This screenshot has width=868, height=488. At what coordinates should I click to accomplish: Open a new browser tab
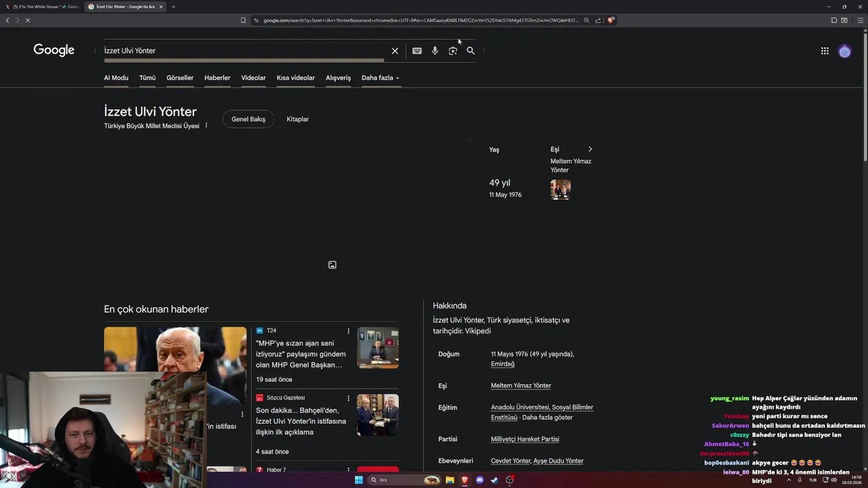coord(173,7)
